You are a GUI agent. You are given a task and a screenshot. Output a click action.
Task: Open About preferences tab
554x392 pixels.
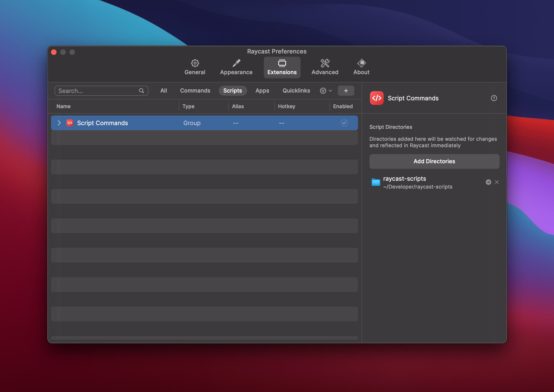tap(361, 67)
